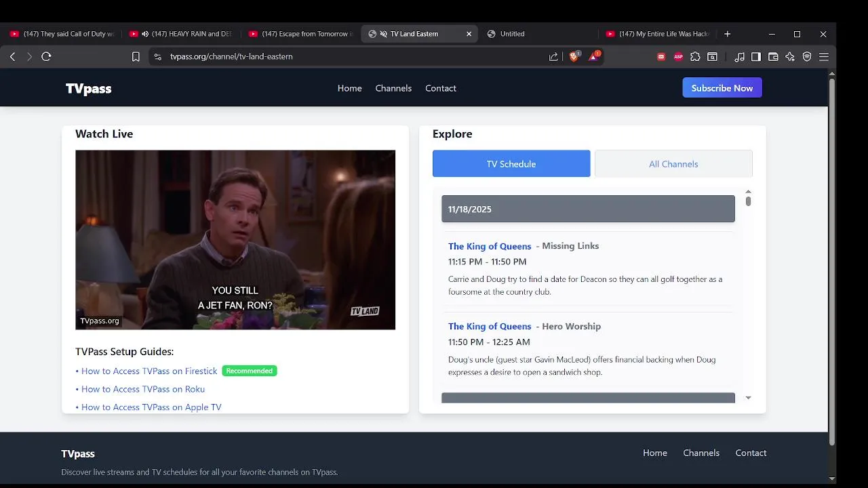
Task: Click schedule list scroll down arrow
Action: tap(748, 398)
